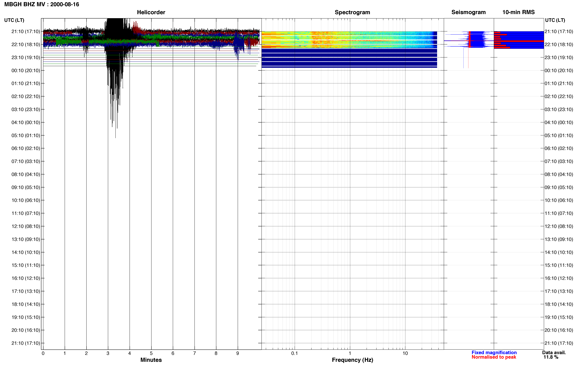Click right time label '00:10 (20:10)'
The height and width of the screenshot is (368, 588).
click(x=559, y=71)
